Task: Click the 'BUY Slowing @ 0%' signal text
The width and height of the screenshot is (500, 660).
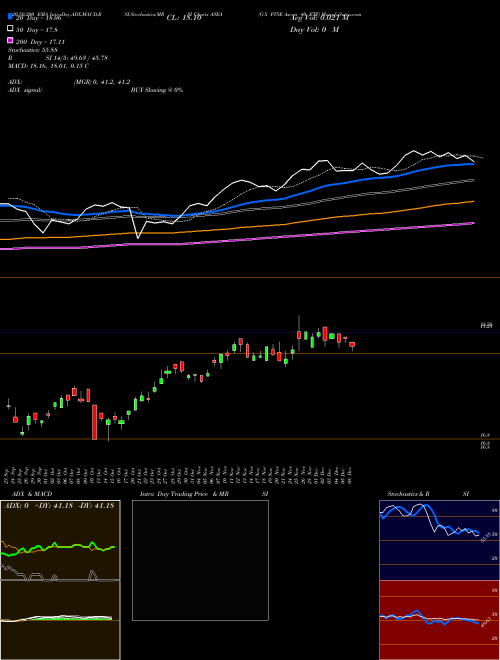Action: click(x=157, y=90)
